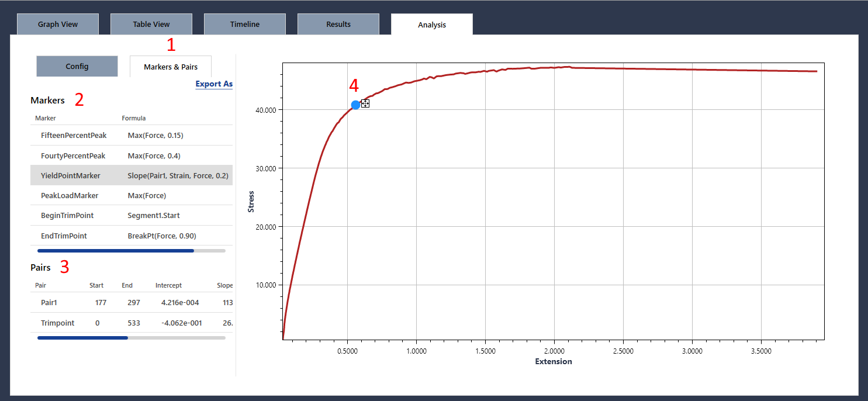Select the FourtyPercentPeak marker row

(x=132, y=155)
